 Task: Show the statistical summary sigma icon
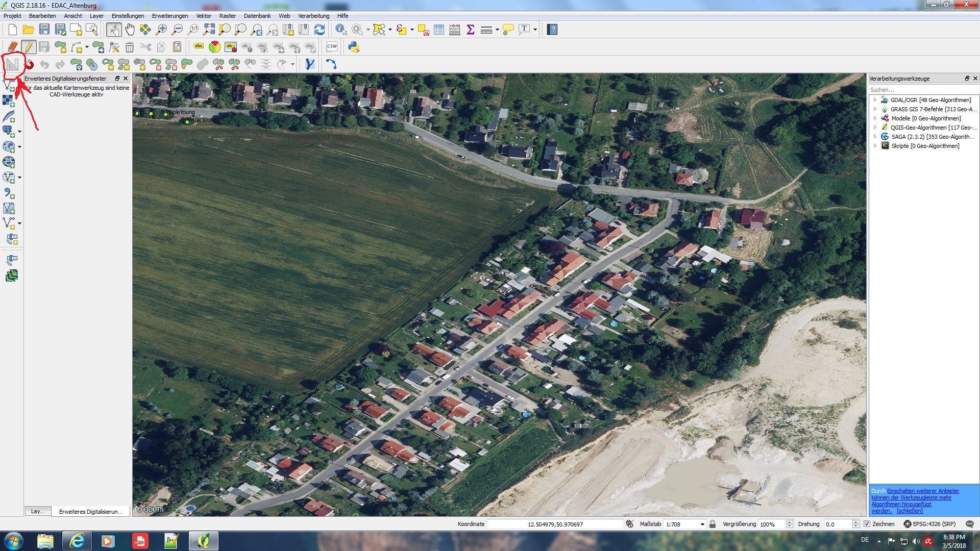pos(471,30)
